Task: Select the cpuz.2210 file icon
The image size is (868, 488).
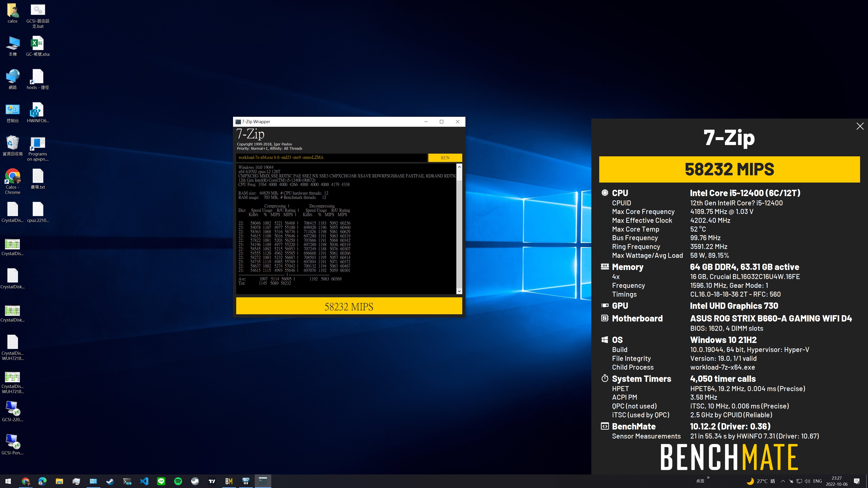Action: (x=38, y=212)
